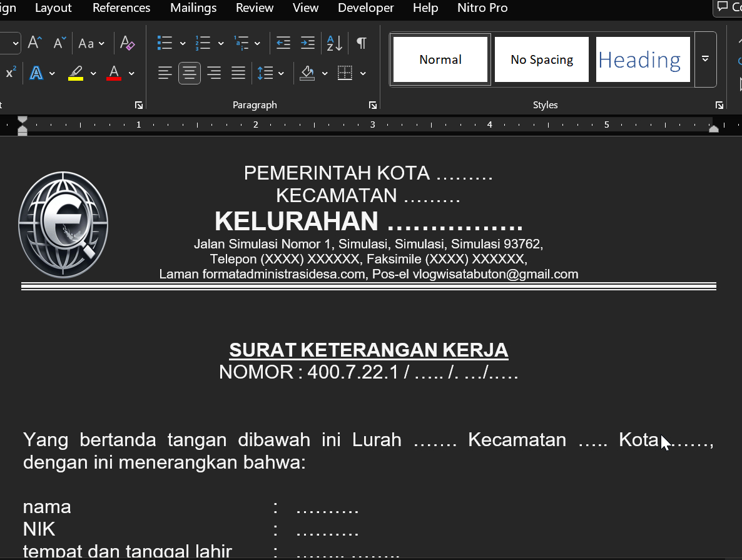
Task: Expand the Styles gallery
Action: [x=705, y=59]
